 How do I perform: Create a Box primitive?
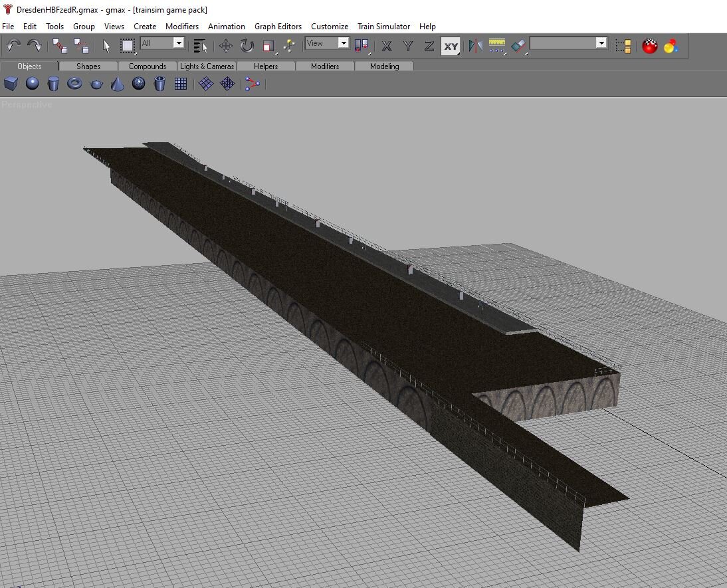(x=11, y=84)
